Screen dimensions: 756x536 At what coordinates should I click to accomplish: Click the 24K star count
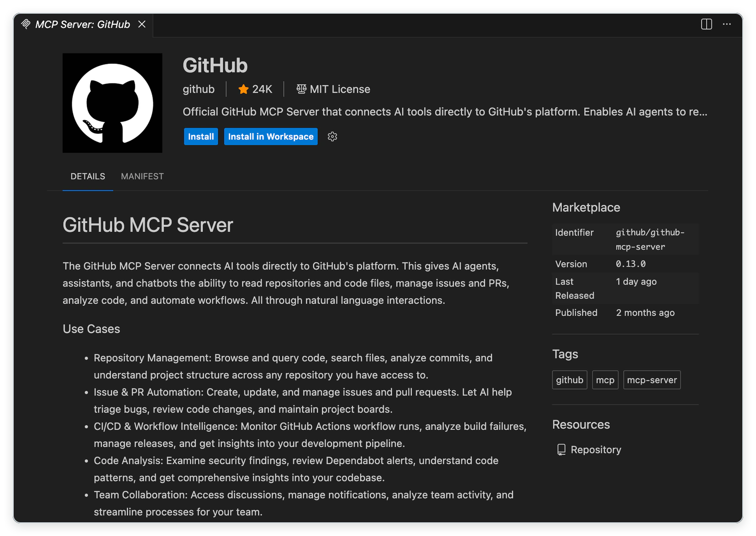point(262,89)
